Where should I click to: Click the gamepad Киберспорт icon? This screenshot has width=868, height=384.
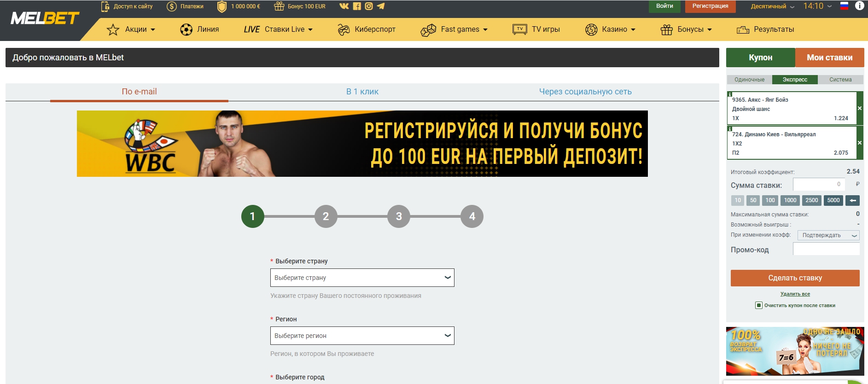pyautogui.click(x=344, y=29)
